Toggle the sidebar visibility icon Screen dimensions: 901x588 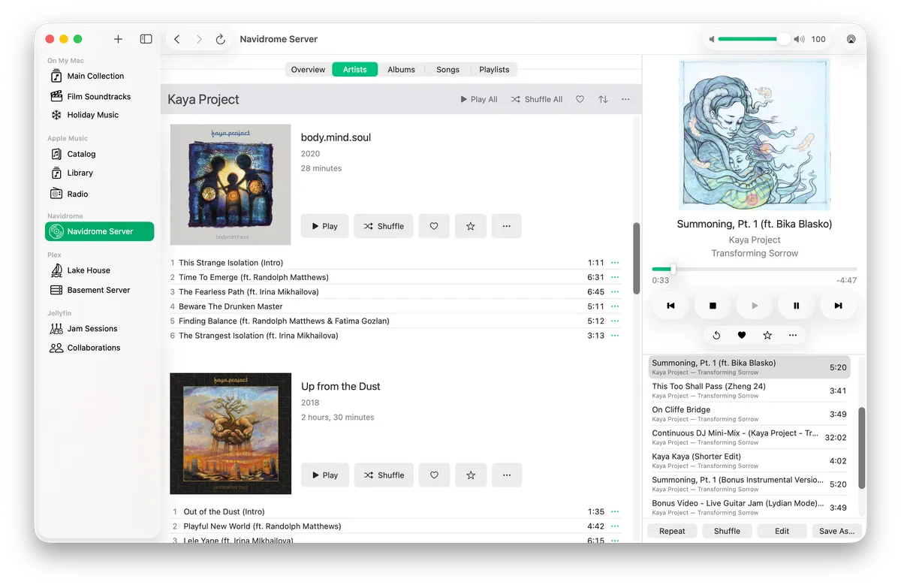pyautogui.click(x=146, y=39)
